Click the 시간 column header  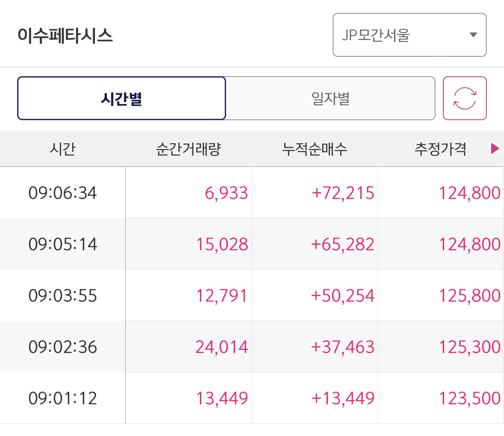click(x=62, y=149)
